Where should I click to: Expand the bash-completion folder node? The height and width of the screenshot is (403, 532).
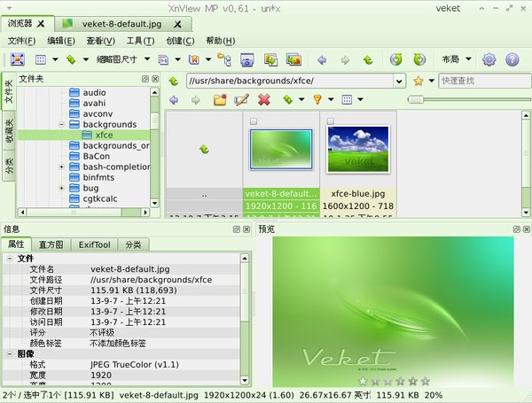pyautogui.click(x=61, y=167)
